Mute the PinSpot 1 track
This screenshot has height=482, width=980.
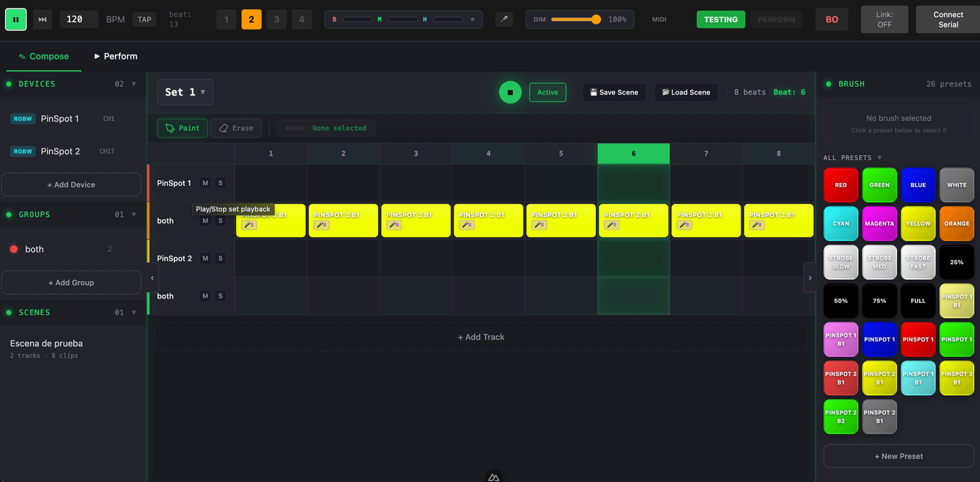(205, 182)
